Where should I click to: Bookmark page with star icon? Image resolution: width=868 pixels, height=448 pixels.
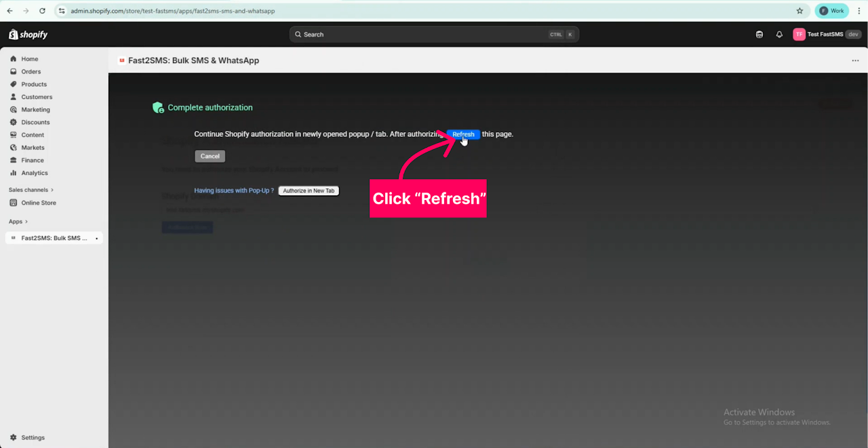click(x=800, y=11)
